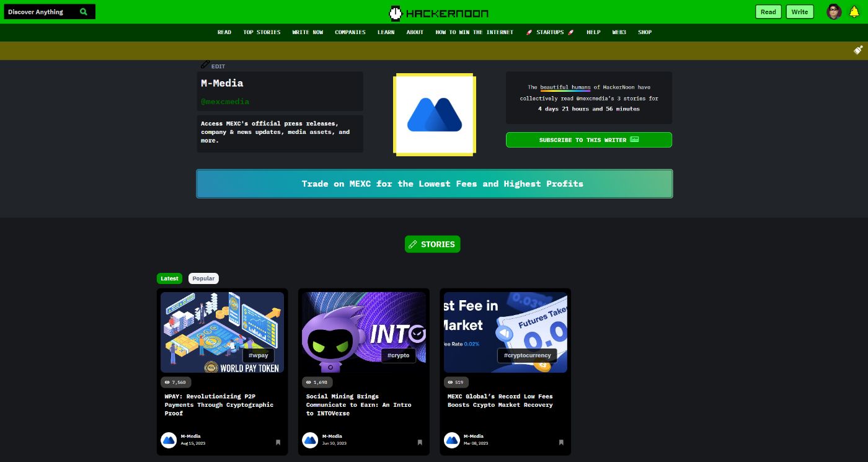Open the Top Stories menu
The height and width of the screenshot is (462, 868).
(x=262, y=32)
